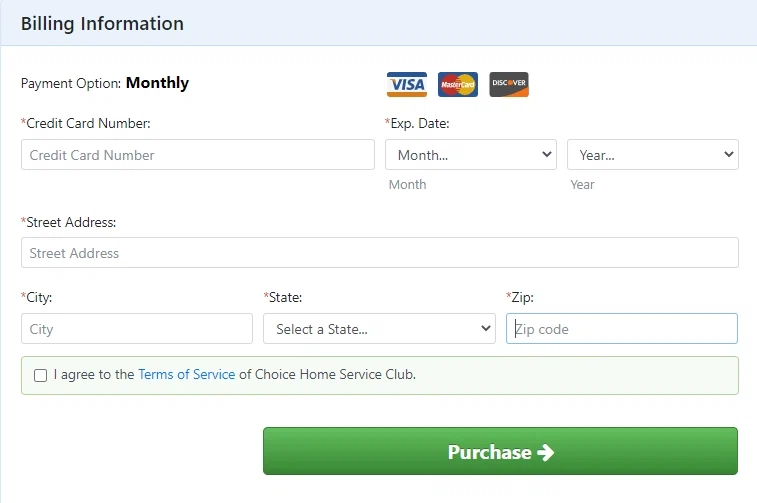Open the expiration Month dropdown
Image resolution: width=757 pixels, height=503 pixels.
coord(470,155)
